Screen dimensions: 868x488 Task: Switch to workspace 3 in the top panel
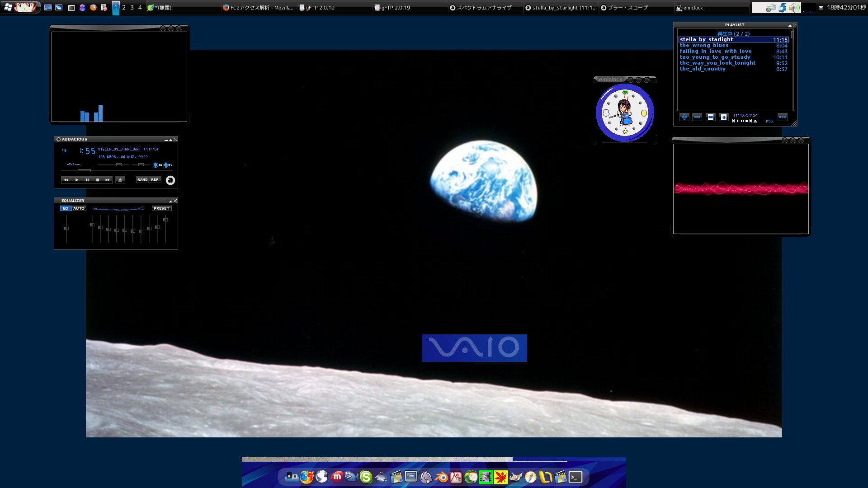(132, 8)
